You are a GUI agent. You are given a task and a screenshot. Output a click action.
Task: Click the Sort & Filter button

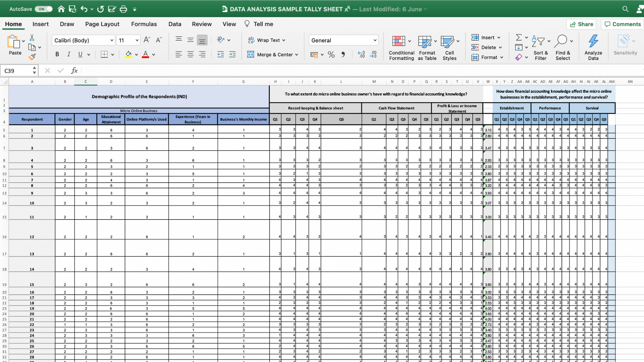tap(541, 47)
